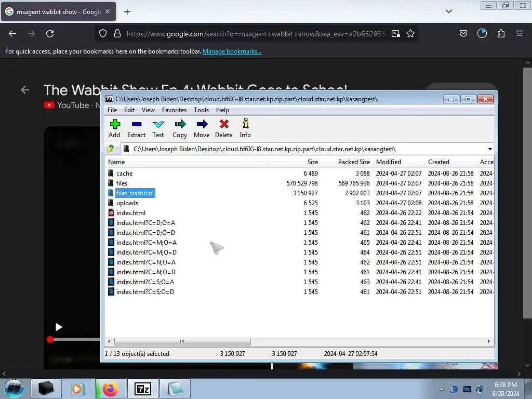Image resolution: width=532 pixels, height=399 pixels.
Task: Open the Windows Start orb
Action: [x=14, y=389]
